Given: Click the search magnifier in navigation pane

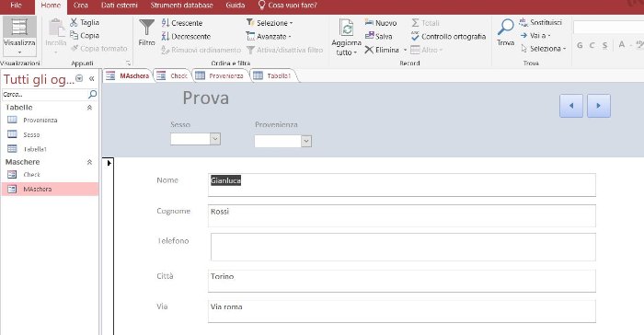Looking at the screenshot, I should (x=93, y=94).
